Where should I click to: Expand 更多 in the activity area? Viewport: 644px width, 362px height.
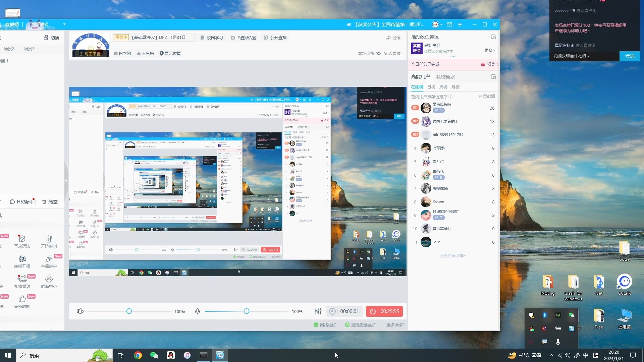(x=489, y=51)
